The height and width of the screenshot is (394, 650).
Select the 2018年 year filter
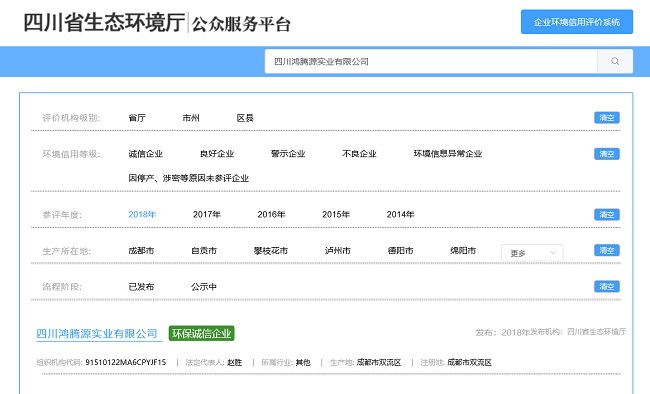pyautogui.click(x=142, y=214)
